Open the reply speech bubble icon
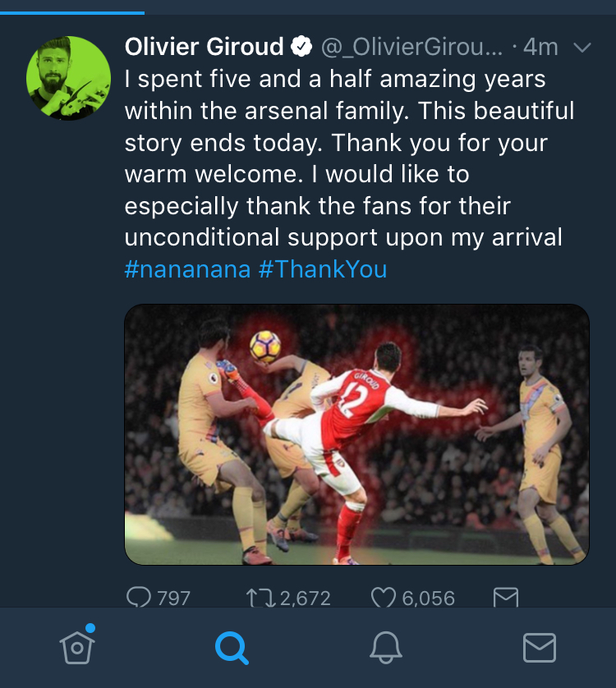This screenshot has height=688, width=616. coord(138,598)
